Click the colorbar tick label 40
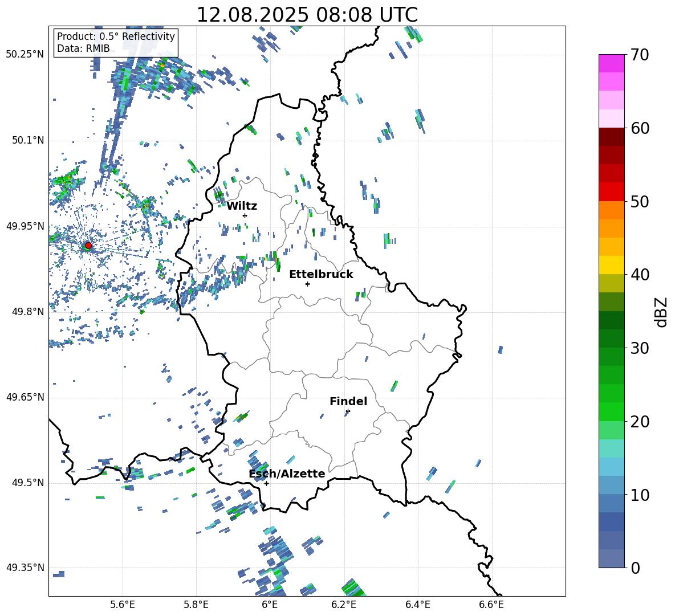 pyautogui.click(x=640, y=275)
